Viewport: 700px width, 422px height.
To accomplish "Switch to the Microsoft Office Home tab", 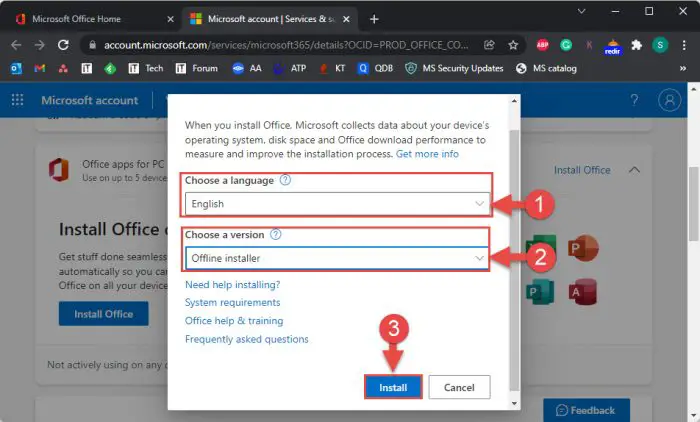I will [90, 19].
